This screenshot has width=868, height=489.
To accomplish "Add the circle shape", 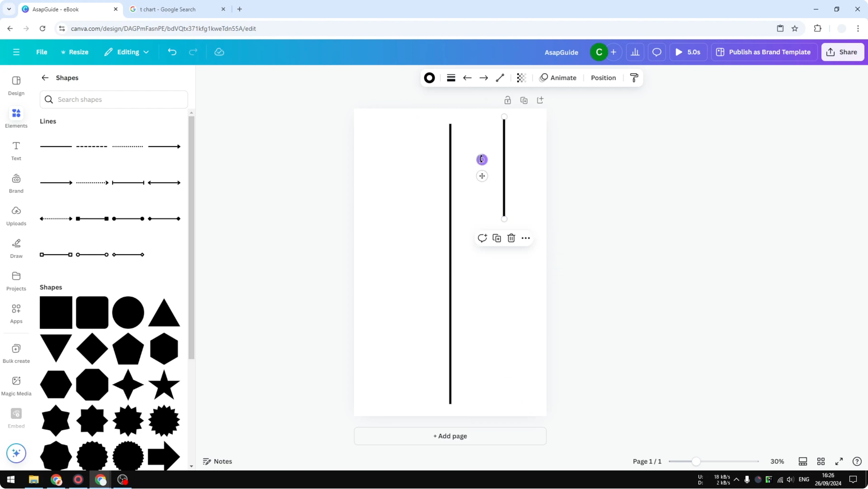I will 128,313.
